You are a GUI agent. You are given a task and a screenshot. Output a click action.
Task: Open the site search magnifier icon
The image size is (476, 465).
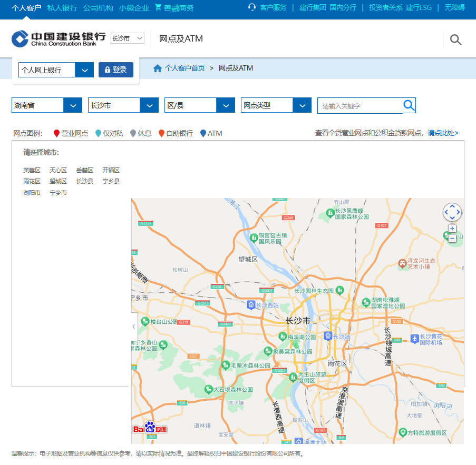pyautogui.click(x=455, y=39)
